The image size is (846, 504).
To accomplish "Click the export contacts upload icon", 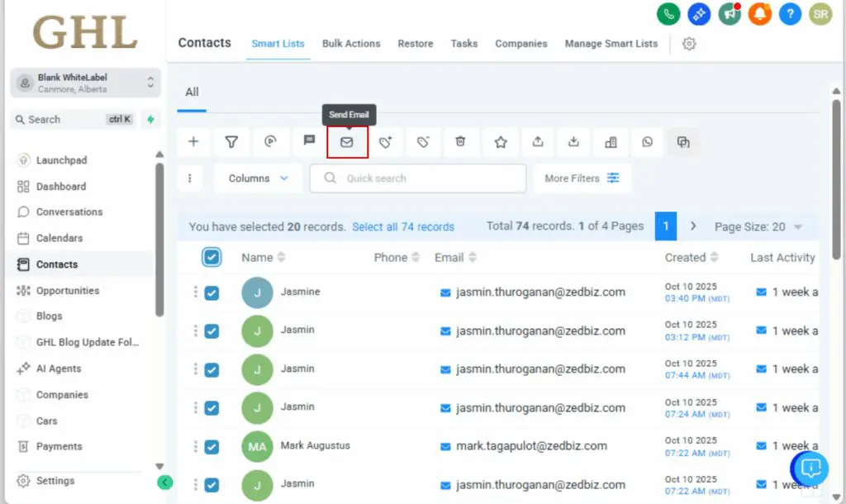I will [538, 141].
